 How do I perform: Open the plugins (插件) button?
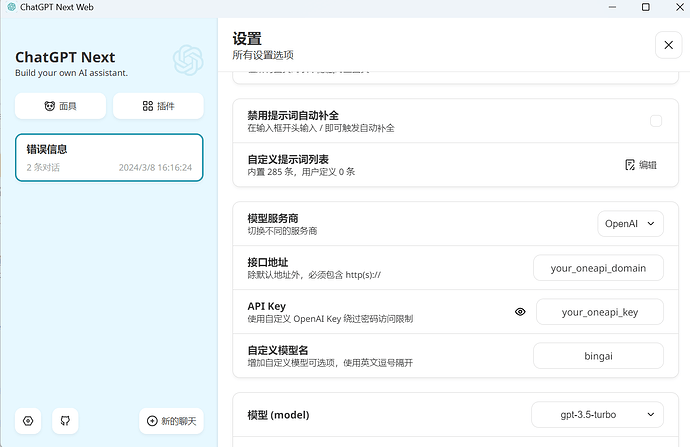point(158,106)
